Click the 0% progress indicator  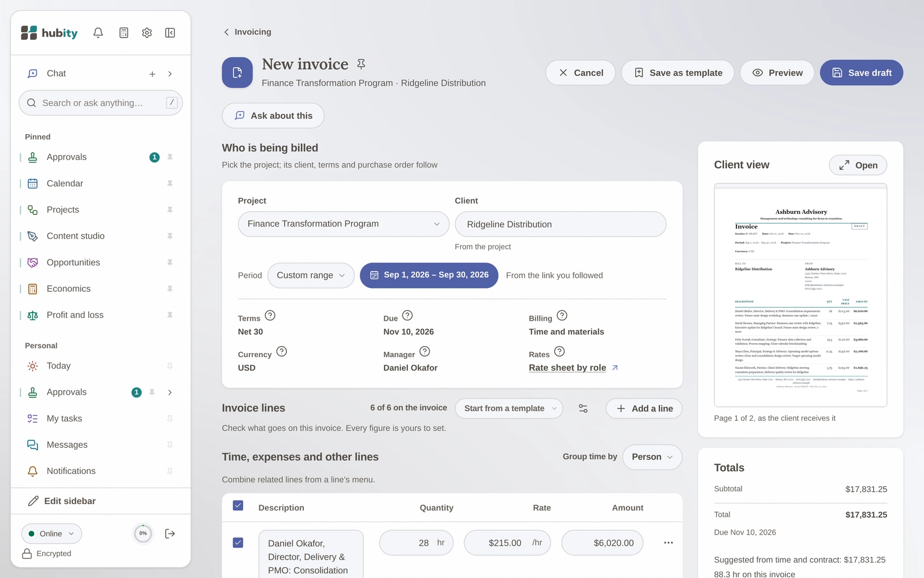pos(143,533)
